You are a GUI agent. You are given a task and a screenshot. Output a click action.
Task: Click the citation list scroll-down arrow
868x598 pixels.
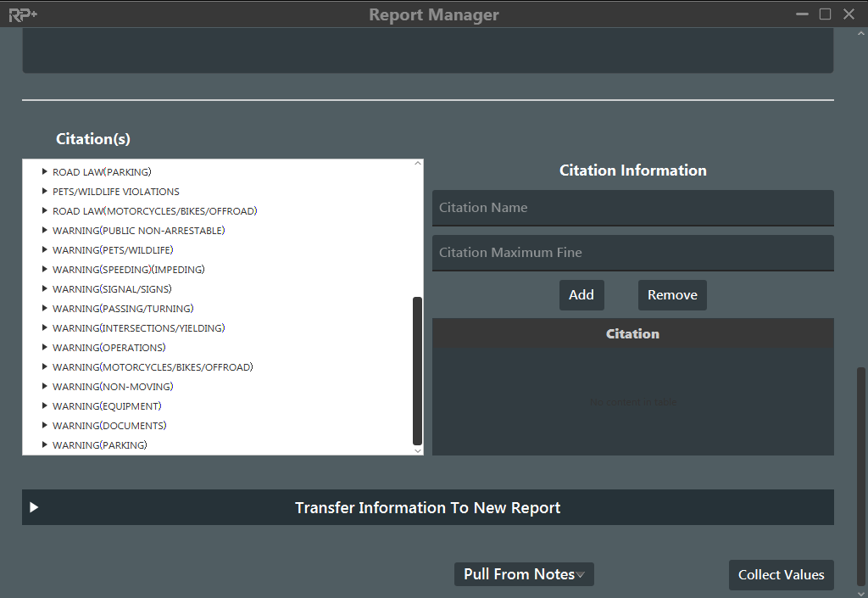[417, 450]
